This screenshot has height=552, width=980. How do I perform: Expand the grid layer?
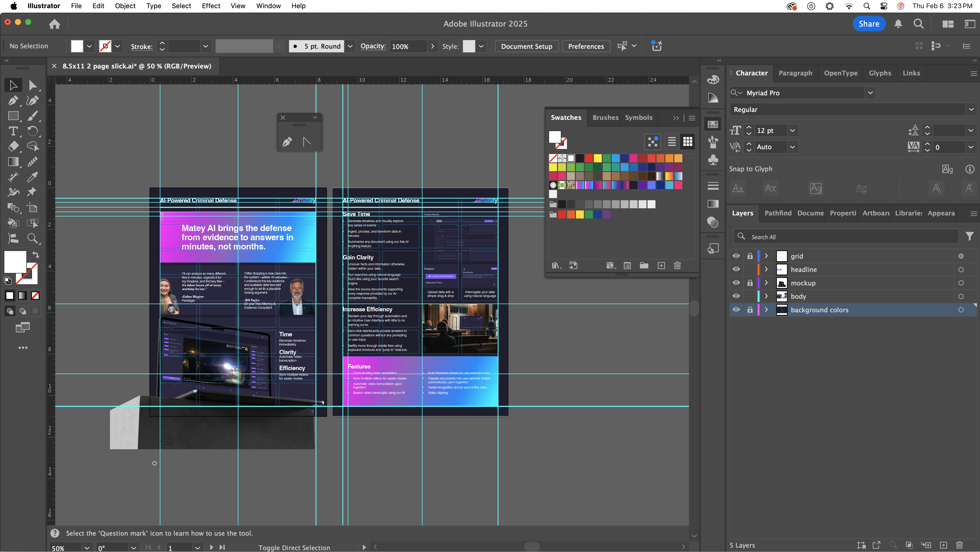(x=766, y=256)
